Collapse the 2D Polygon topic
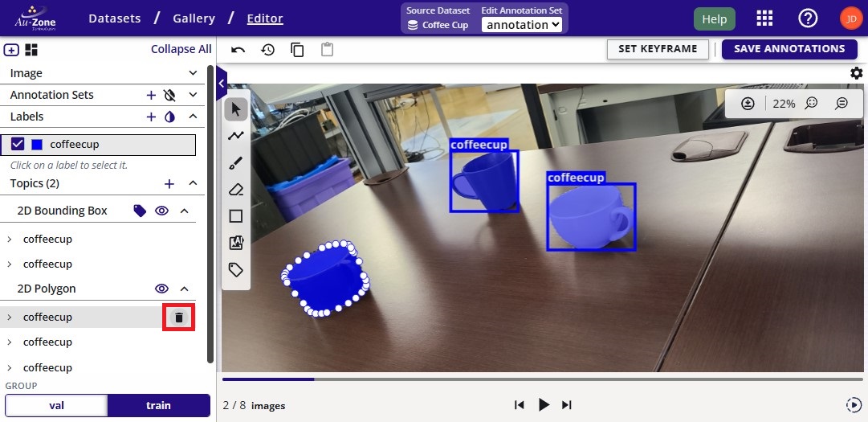This screenshot has width=868, height=422. pos(185,289)
